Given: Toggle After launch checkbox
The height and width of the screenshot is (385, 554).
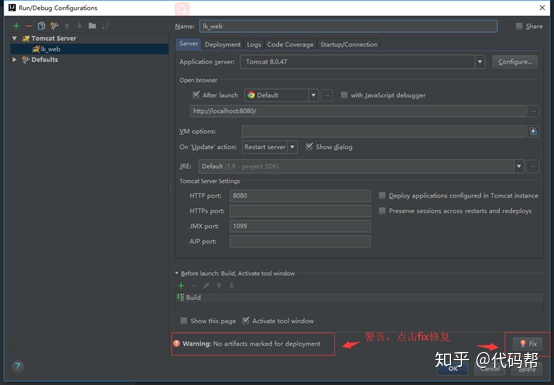Looking at the screenshot, I should [196, 95].
